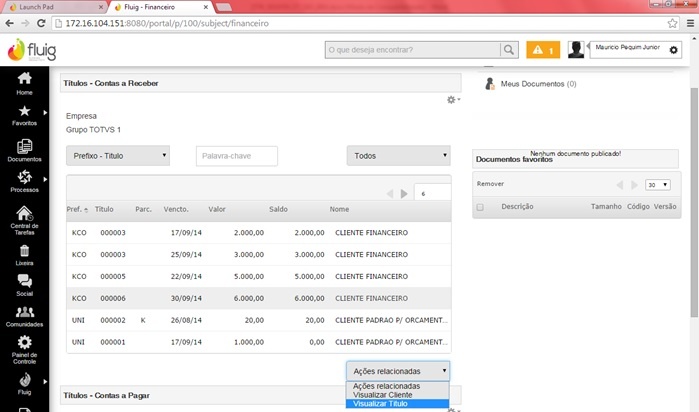Click the search magnifier button

point(509,50)
